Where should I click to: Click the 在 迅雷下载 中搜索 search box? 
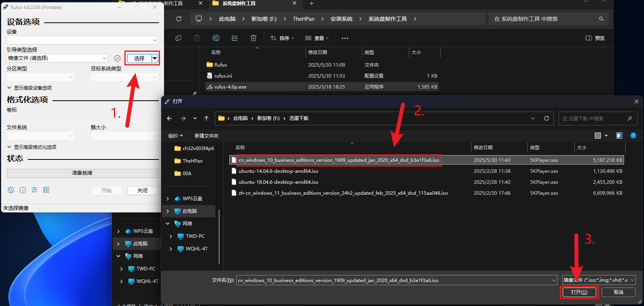[597, 118]
